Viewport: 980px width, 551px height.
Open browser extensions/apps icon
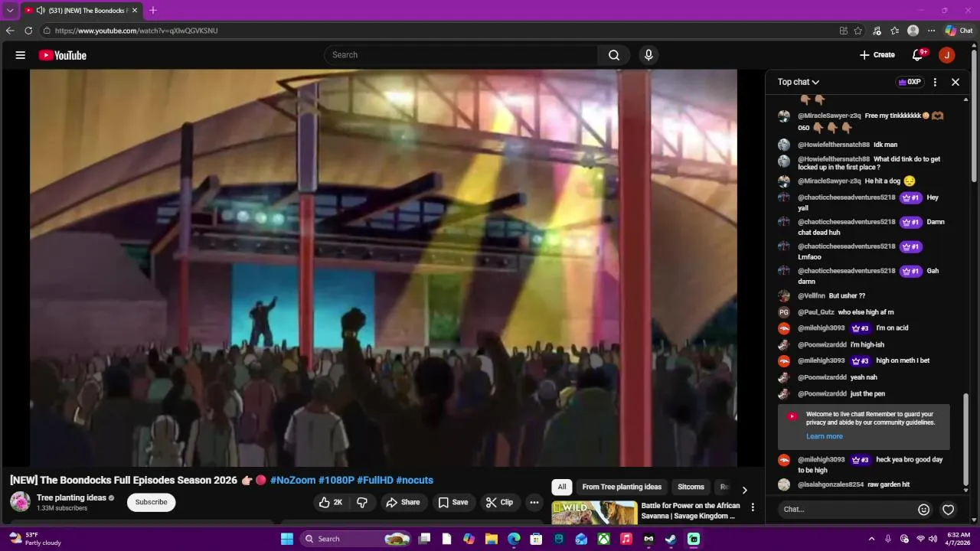point(844,31)
